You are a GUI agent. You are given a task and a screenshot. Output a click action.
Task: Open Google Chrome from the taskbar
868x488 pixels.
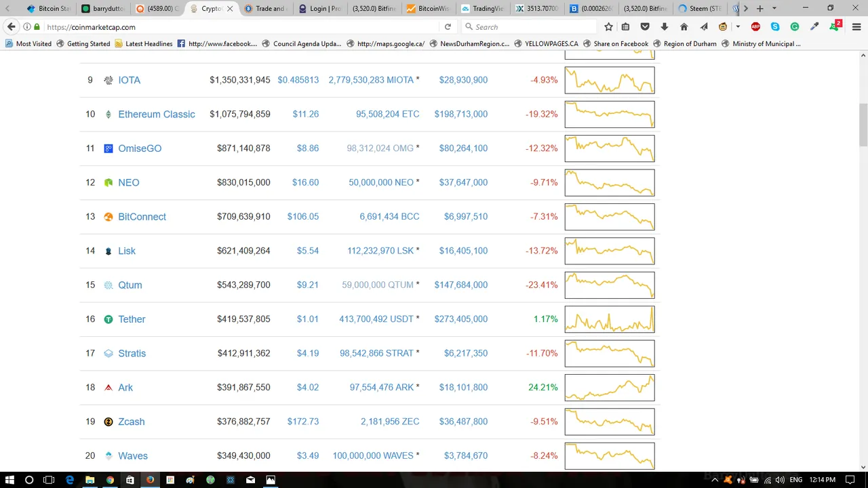click(x=110, y=480)
